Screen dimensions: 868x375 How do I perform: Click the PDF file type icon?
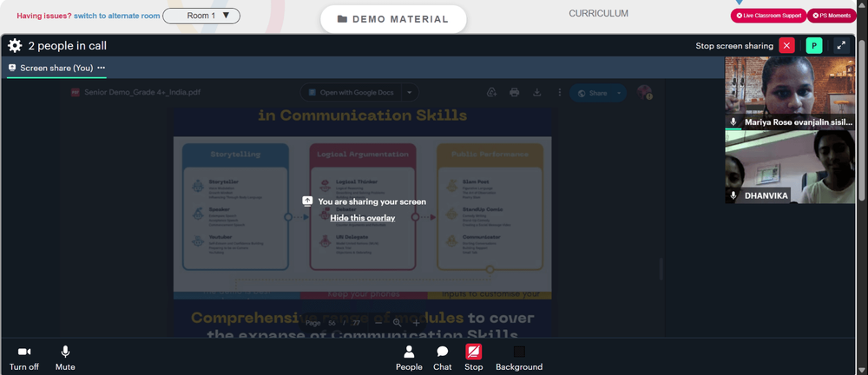point(76,93)
